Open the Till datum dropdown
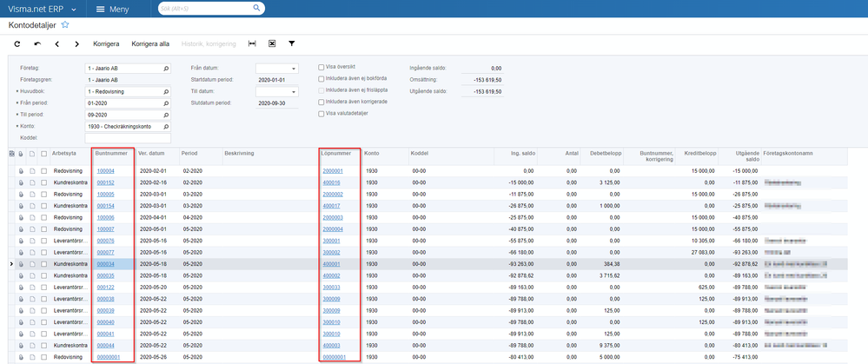Screen dimensions: 868x364 pos(294,91)
